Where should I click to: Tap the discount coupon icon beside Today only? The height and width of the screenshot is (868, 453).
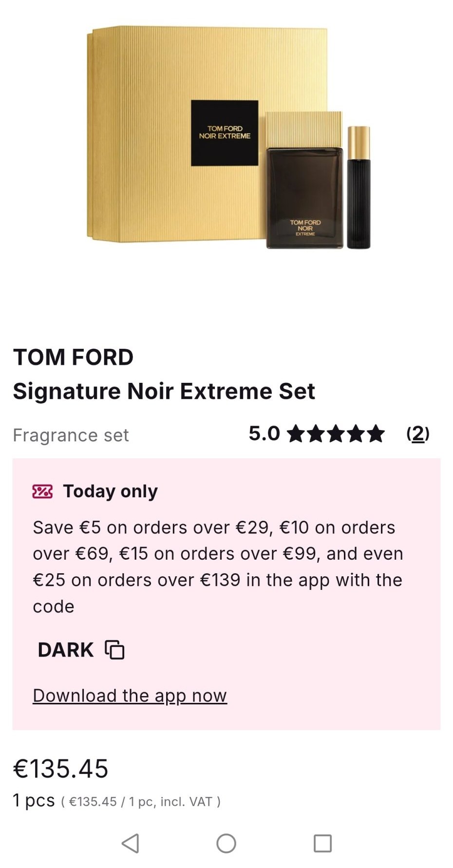(42, 491)
